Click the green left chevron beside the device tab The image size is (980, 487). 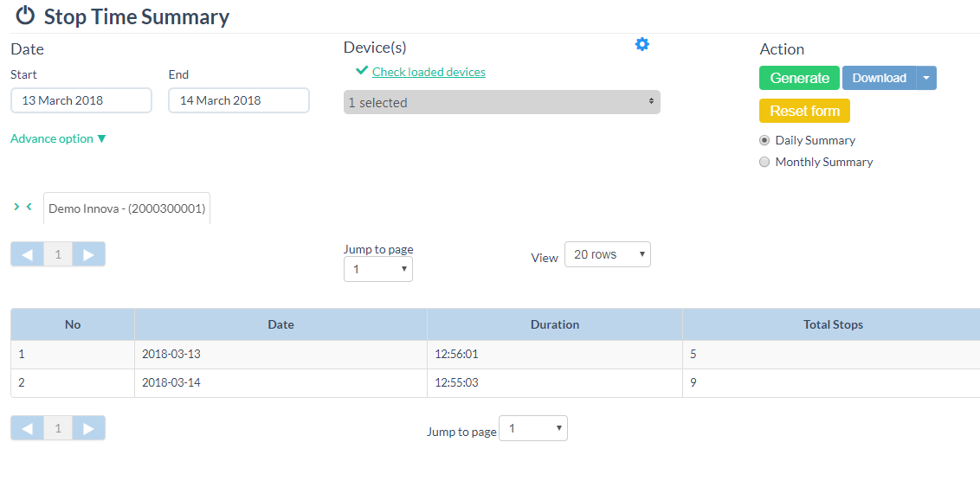(29, 207)
